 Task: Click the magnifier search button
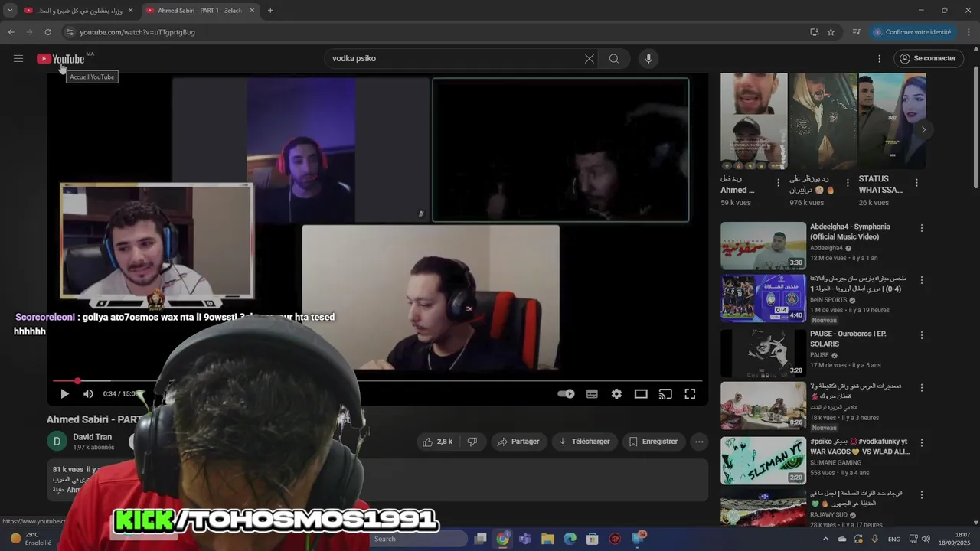coord(614,58)
